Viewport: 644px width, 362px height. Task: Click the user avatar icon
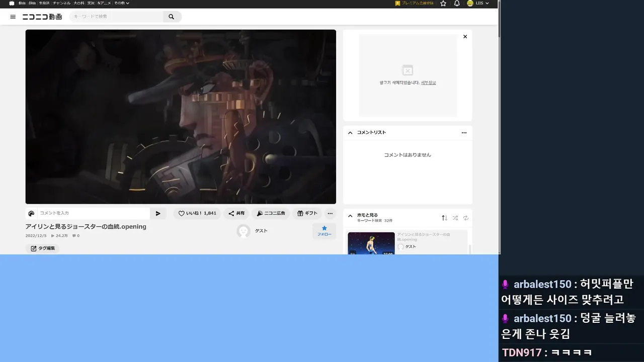(470, 3)
